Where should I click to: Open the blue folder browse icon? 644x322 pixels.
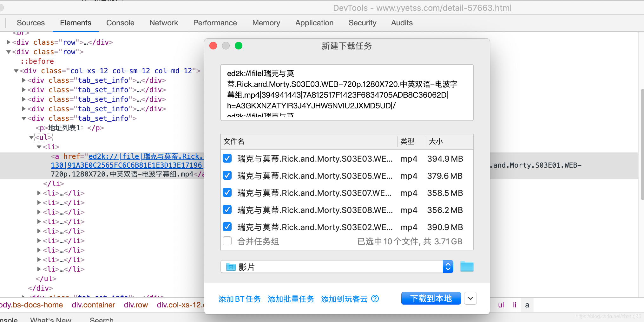point(467,267)
